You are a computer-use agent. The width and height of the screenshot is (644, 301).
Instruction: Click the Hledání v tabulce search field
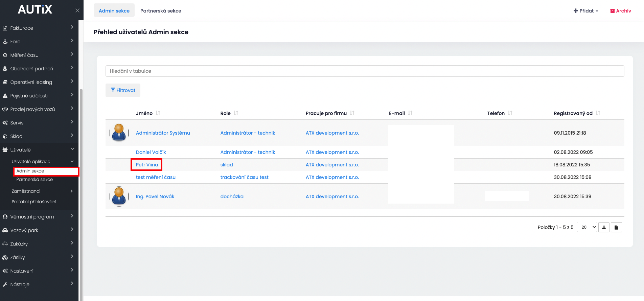pos(365,71)
